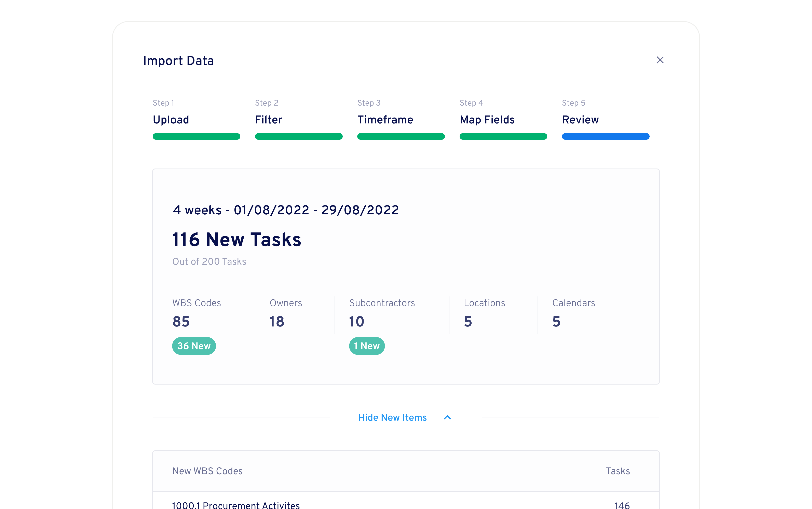
Task: Open the 1000.1 Procurement Activites row
Action: (x=235, y=504)
